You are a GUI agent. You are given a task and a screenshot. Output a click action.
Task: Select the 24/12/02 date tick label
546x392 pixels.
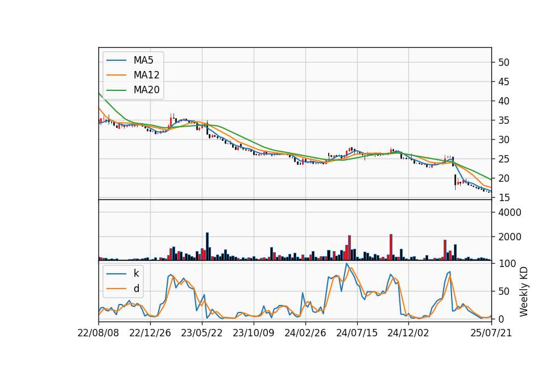(408, 333)
